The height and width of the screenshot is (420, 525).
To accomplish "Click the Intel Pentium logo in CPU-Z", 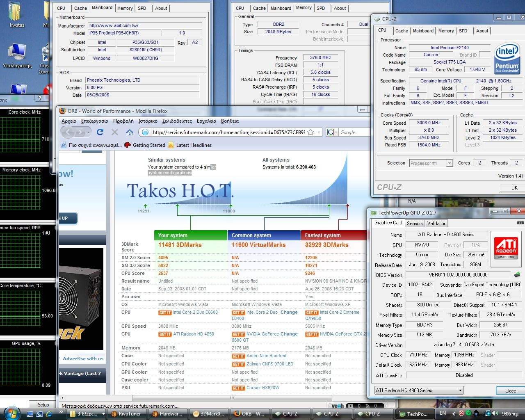I will [x=507, y=59].
